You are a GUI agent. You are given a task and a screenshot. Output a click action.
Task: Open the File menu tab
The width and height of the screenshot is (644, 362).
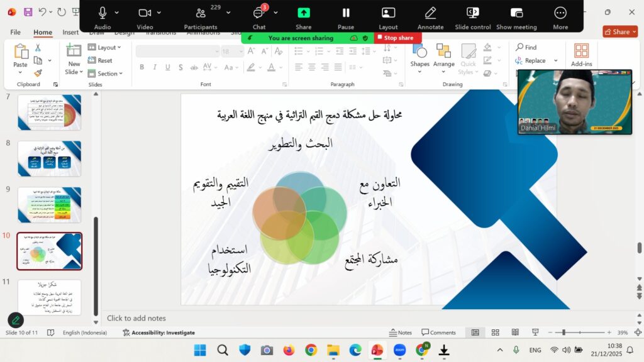(15, 32)
